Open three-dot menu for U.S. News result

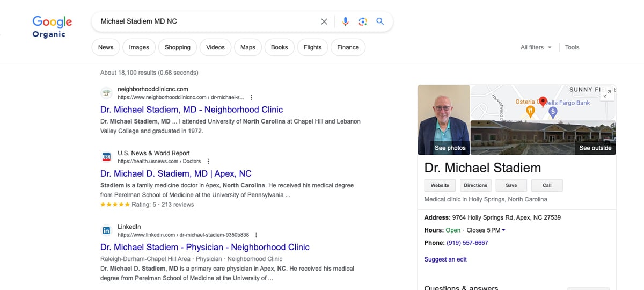(x=208, y=161)
